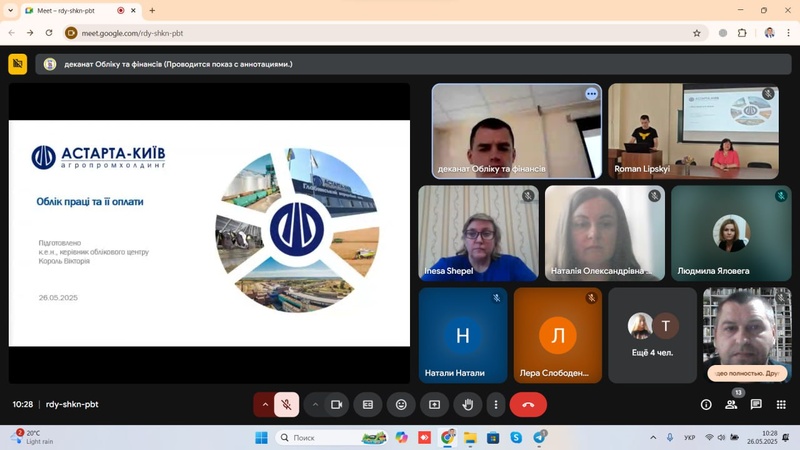Open meeting details info icon
Image resolution: width=800 pixels, height=450 pixels.
(706, 405)
